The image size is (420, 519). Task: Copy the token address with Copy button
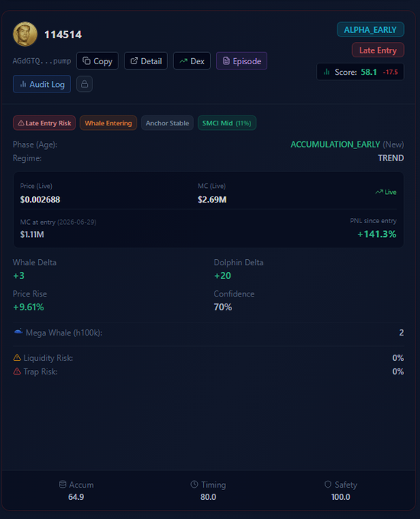click(98, 61)
